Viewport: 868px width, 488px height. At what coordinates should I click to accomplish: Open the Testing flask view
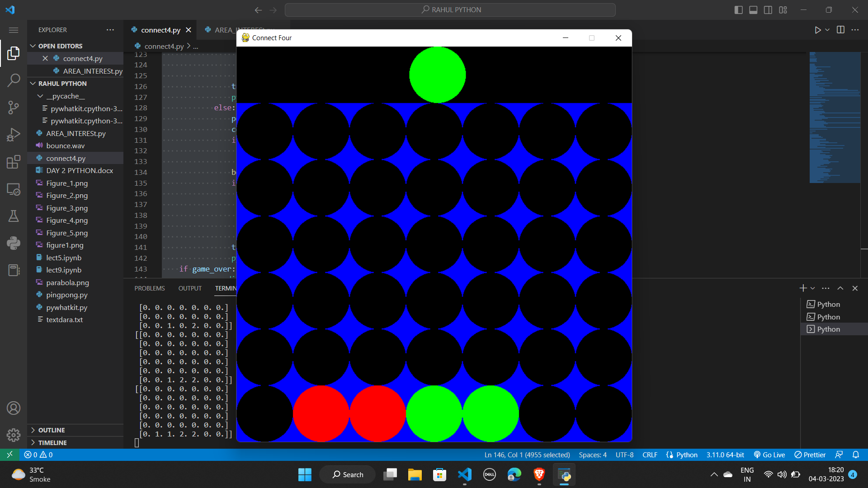coord(14,216)
